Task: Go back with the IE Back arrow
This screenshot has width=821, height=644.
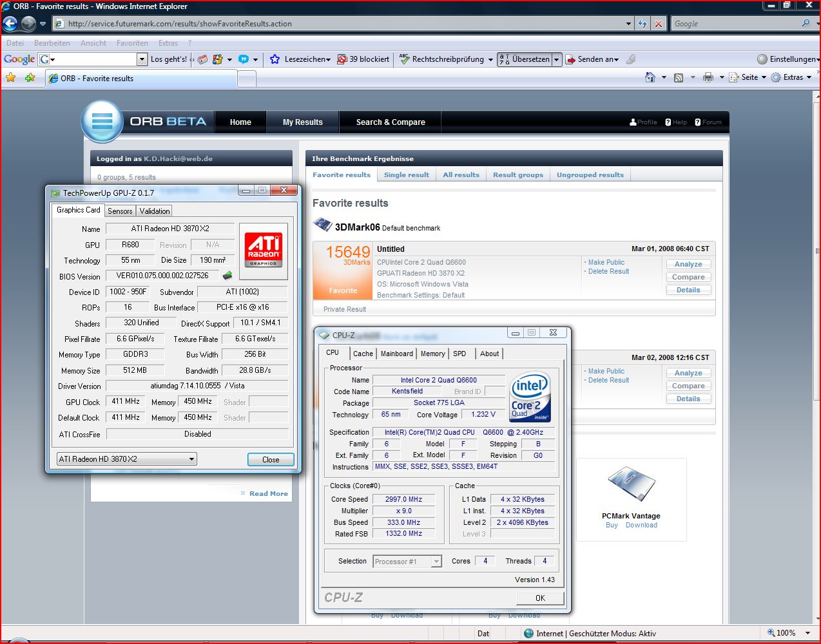Action: pyautogui.click(x=10, y=24)
